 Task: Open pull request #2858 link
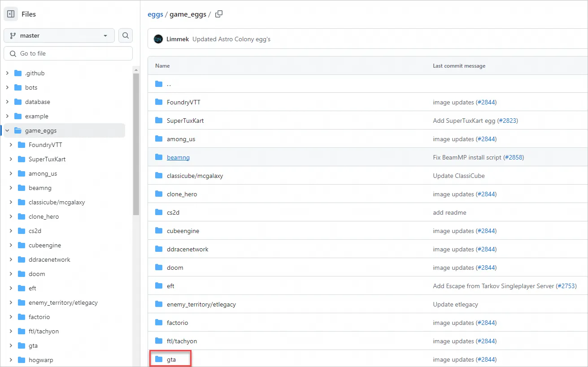(x=513, y=157)
